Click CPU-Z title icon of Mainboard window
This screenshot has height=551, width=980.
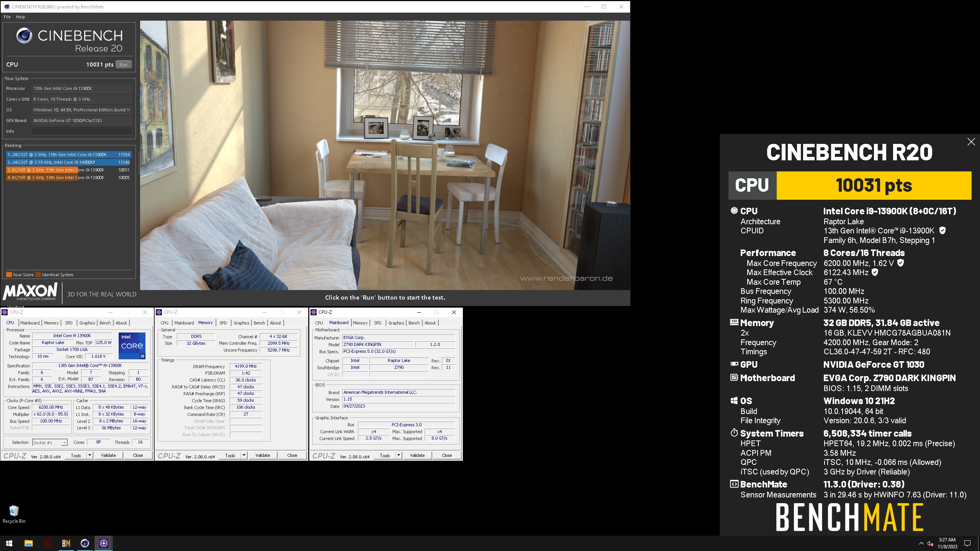314,312
